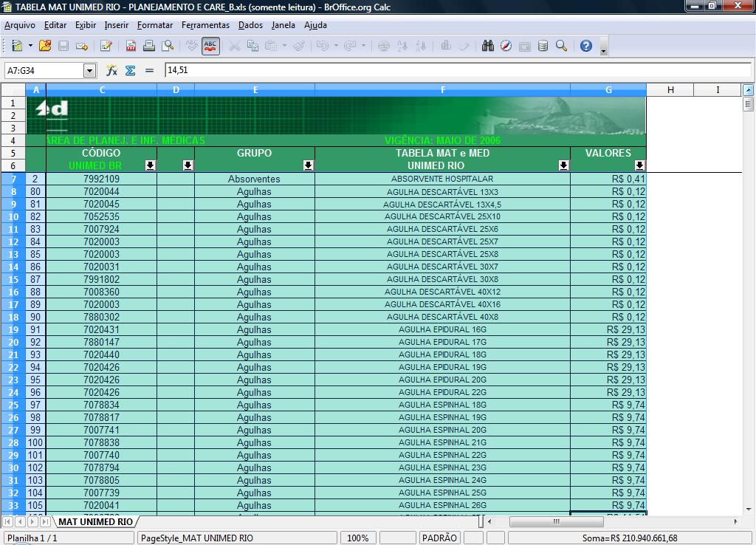Sort Descending toolbar icon
756x545 pixels.
pos(421,46)
